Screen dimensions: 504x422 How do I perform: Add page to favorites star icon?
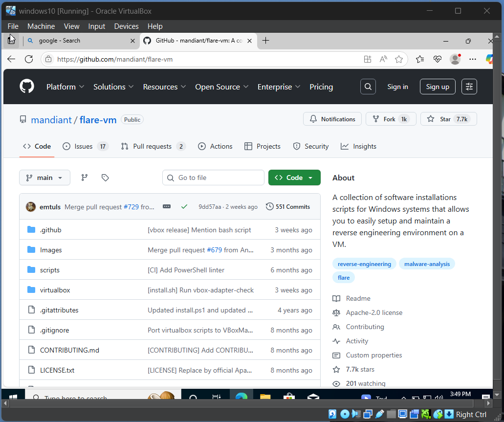[x=399, y=59]
